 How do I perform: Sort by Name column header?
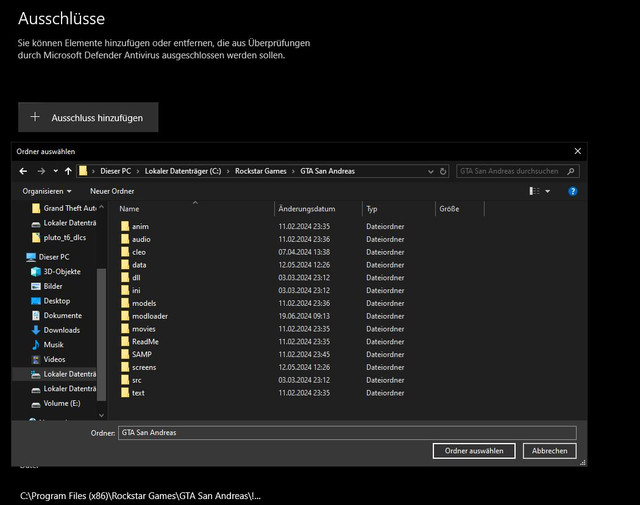coord(129,209)
